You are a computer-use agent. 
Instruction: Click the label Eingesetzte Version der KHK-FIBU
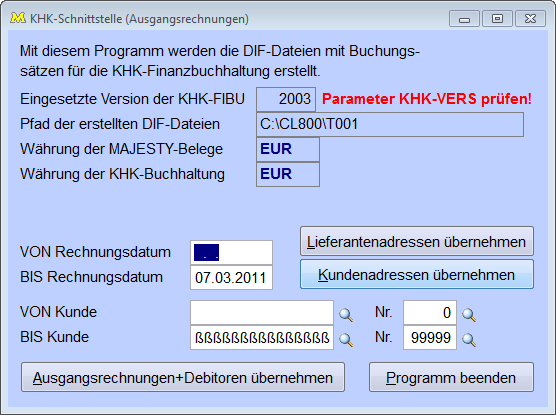(x=132, y=99)
